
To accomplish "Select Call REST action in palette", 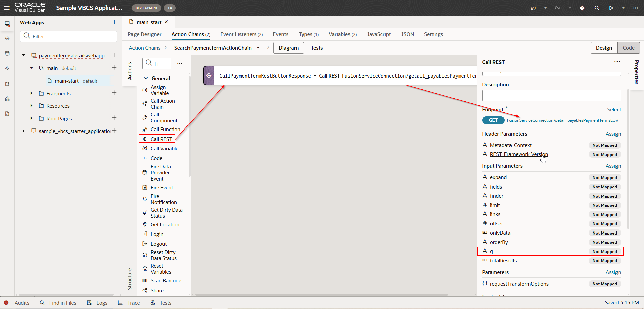I will (157, 139).
